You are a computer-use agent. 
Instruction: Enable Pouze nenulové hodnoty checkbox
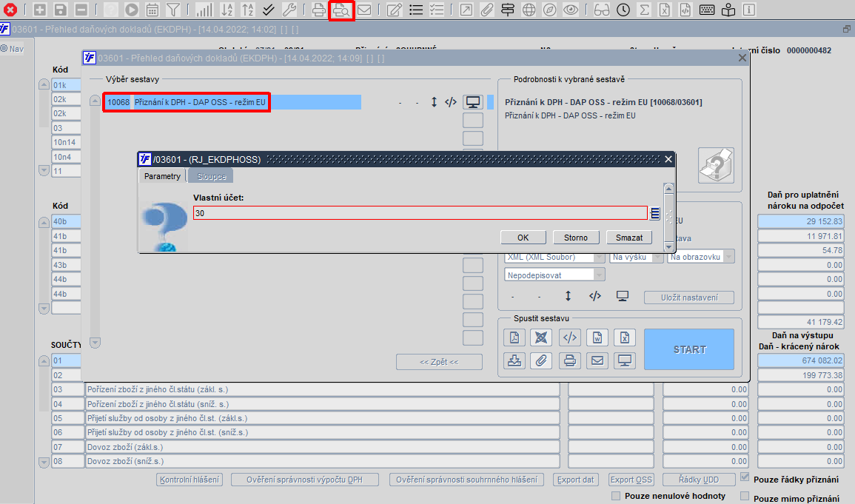[616, 496]
